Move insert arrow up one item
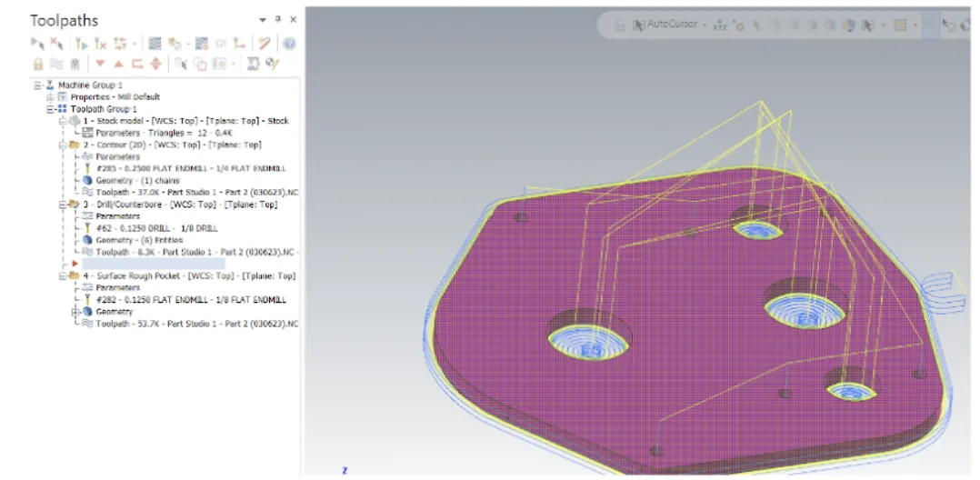The width and height of the screenshot is (980, 480). coord(118,63)
